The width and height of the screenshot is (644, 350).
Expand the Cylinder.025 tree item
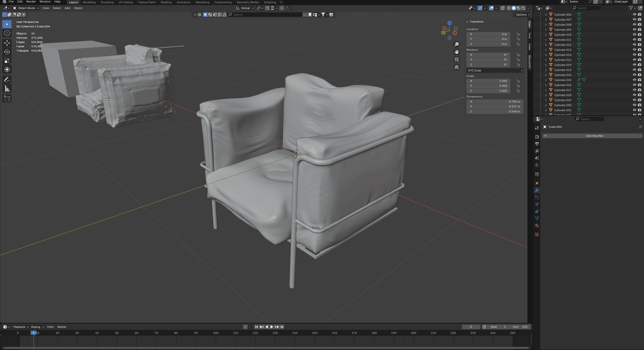click(x=546, y=80)
